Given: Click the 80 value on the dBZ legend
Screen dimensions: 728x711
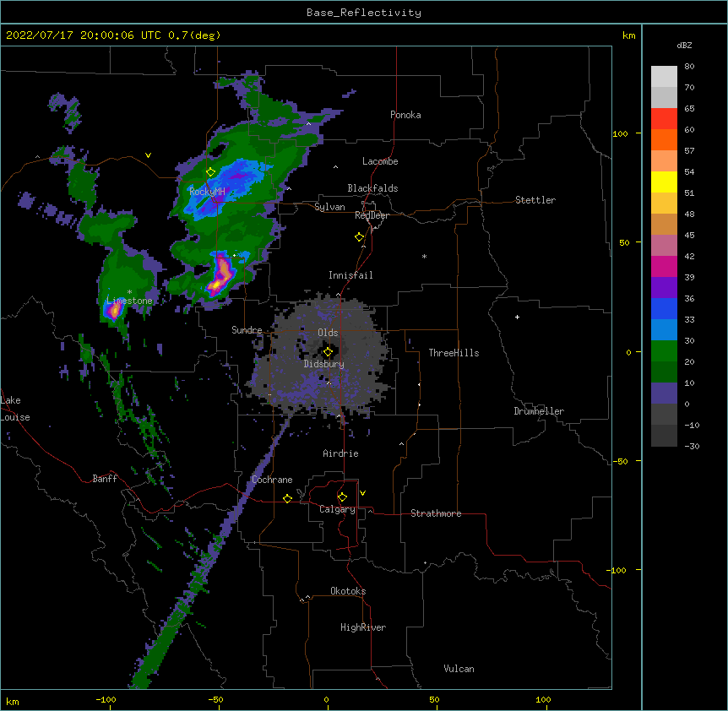Looking at the screenshot, I should pyautogui.click(x=689, y=67).
